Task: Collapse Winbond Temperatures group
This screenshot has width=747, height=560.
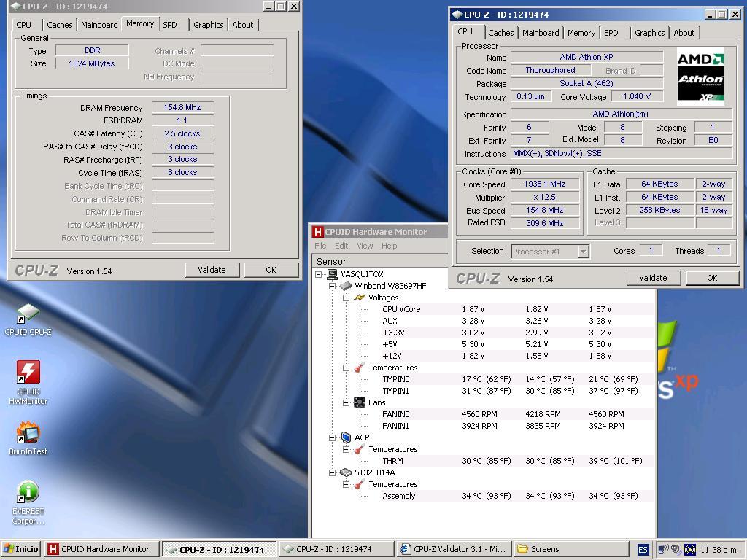Action: [x=346, y=367]
